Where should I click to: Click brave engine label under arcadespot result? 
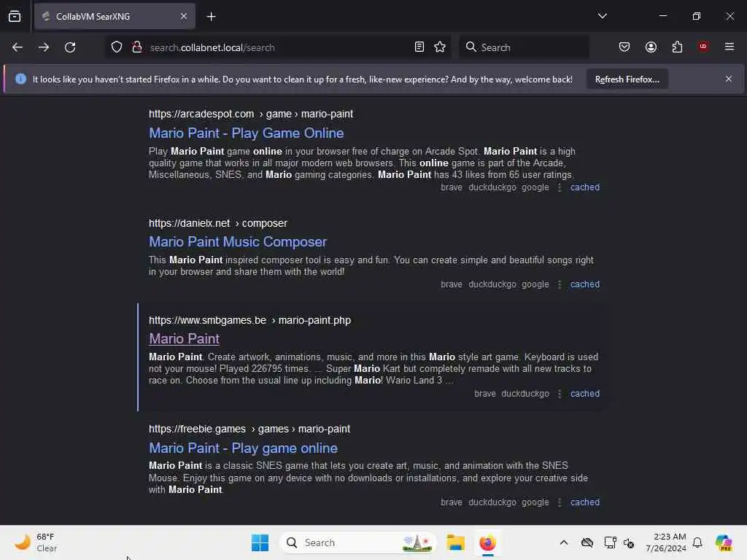click(x=451, y=187)
